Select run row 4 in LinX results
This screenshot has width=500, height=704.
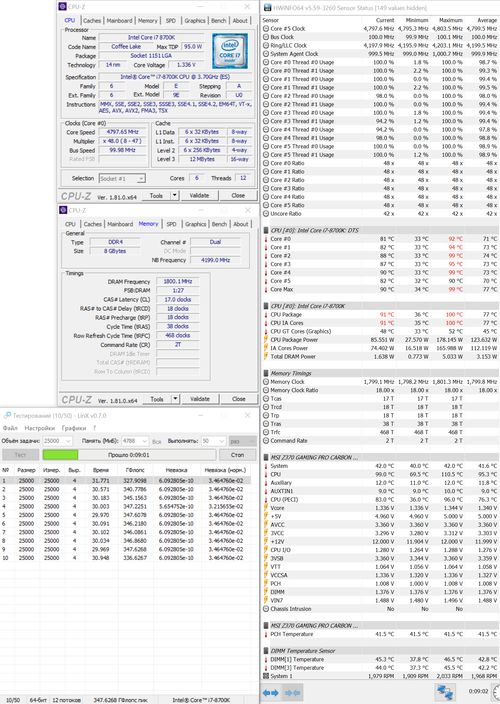coord(126,506)
